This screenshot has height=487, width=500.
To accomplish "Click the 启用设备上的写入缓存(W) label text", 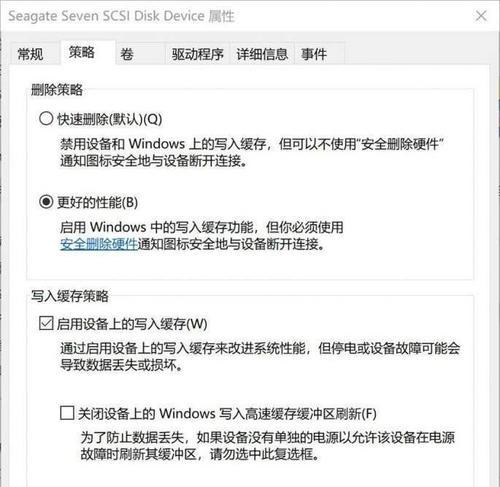I will pyautogui.click(x=132, y=324).
